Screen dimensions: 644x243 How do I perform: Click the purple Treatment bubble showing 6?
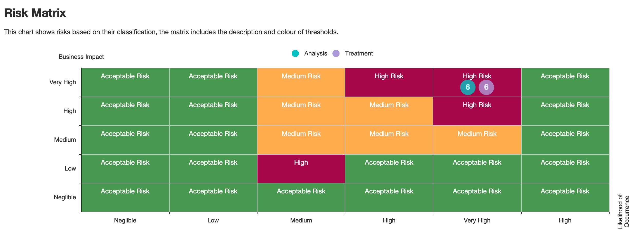(486, 87)
